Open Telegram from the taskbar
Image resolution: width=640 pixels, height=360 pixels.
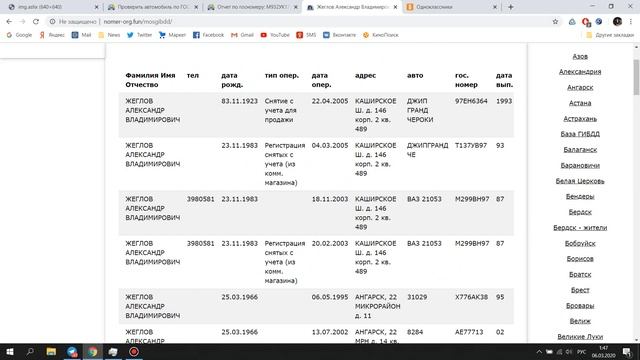click(x=72, y=352)
